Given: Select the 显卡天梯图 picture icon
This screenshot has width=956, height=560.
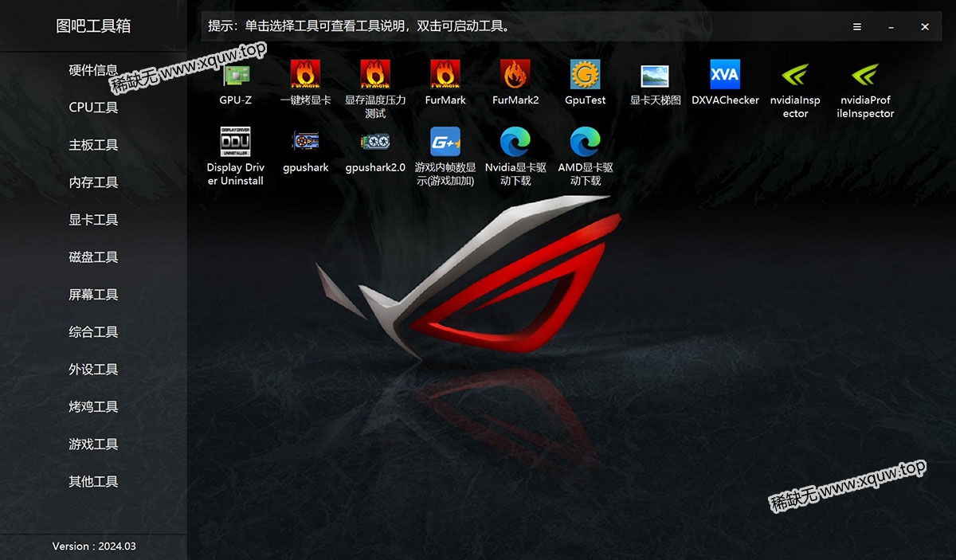Looking at the screenshot, I should 655,76.
